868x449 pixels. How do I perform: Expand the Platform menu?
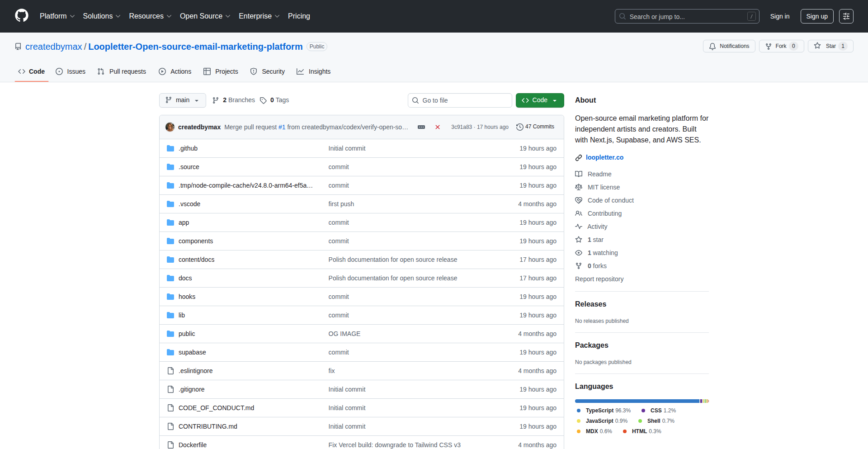[57, 16]
